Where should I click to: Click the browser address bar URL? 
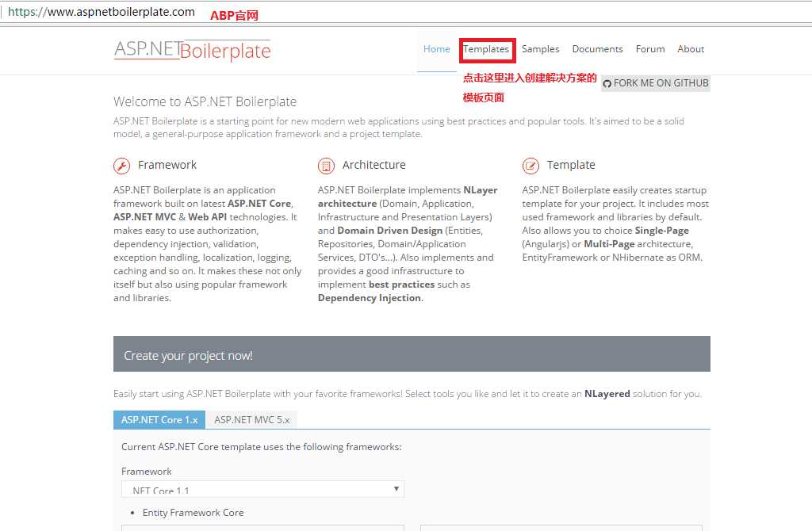coord(101,12)
